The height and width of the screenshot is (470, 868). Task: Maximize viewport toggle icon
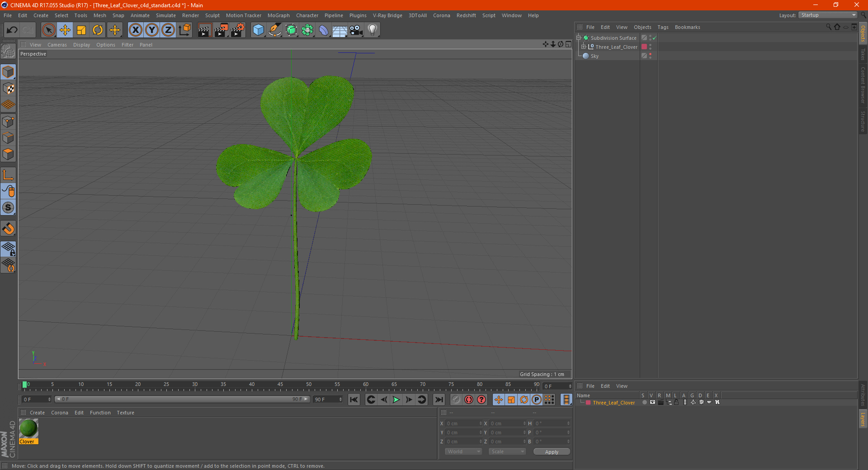[x=568, y=44]
